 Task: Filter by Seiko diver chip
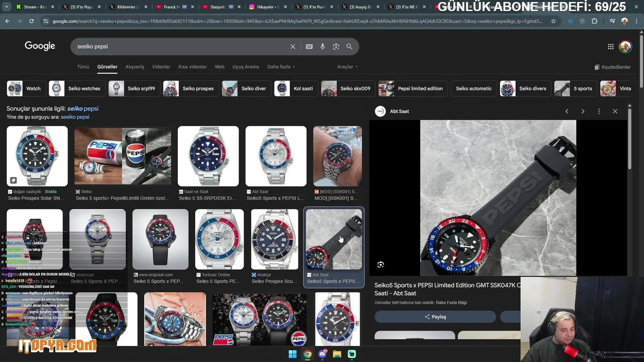(x=247, y=88)
